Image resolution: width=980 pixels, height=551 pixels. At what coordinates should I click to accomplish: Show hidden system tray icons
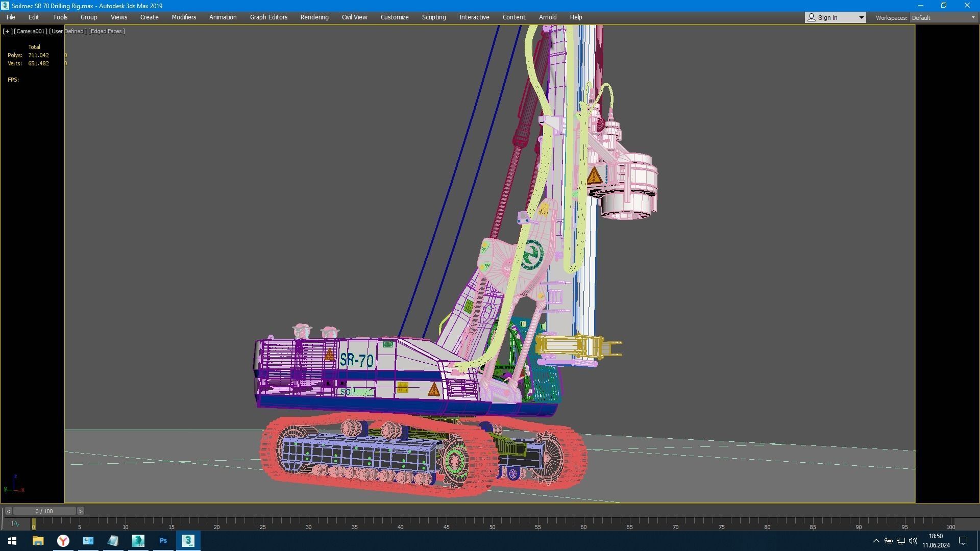pyautogui.click(x=876, y=541)
